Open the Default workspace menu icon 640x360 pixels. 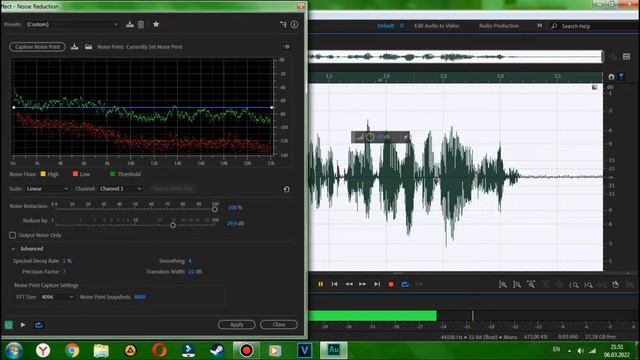click(x=402, y=26)
